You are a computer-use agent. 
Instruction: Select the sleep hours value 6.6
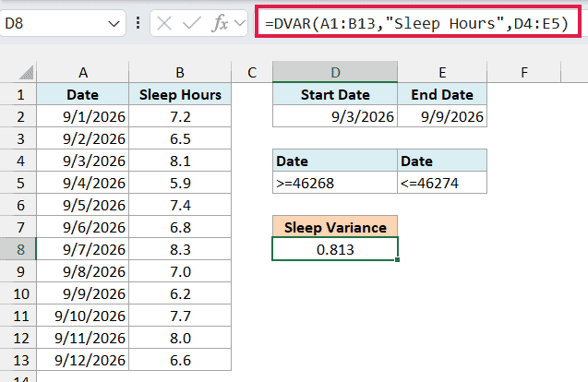tap(180, 360)
